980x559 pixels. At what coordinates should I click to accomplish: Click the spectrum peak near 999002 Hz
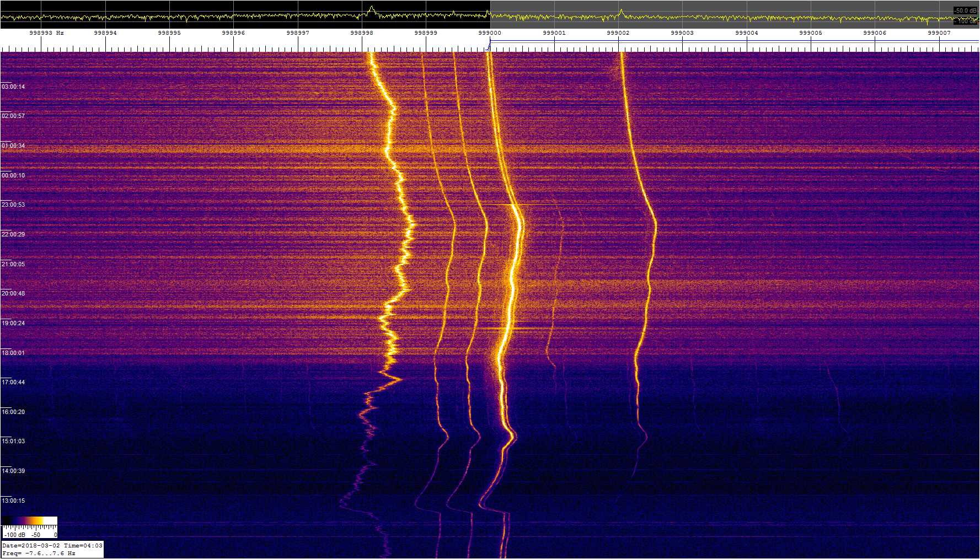pos(621,12)
